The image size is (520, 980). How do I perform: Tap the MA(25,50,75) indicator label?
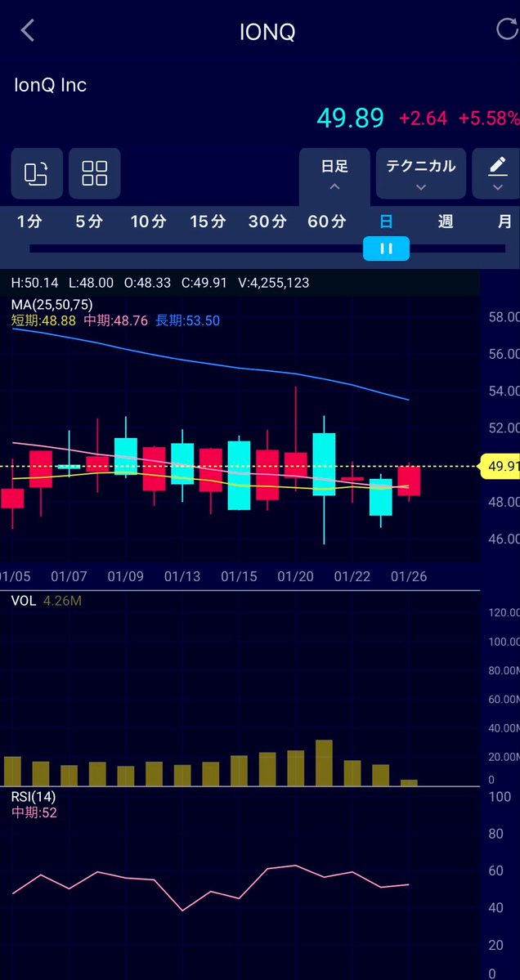(52, 304)
